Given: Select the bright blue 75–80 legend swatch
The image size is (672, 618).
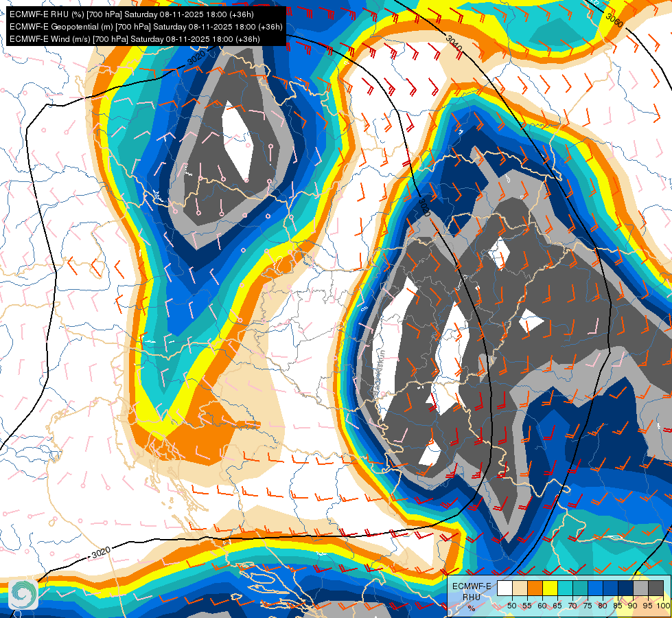Looking at the screenshot, I should click(x=596, y=588).
